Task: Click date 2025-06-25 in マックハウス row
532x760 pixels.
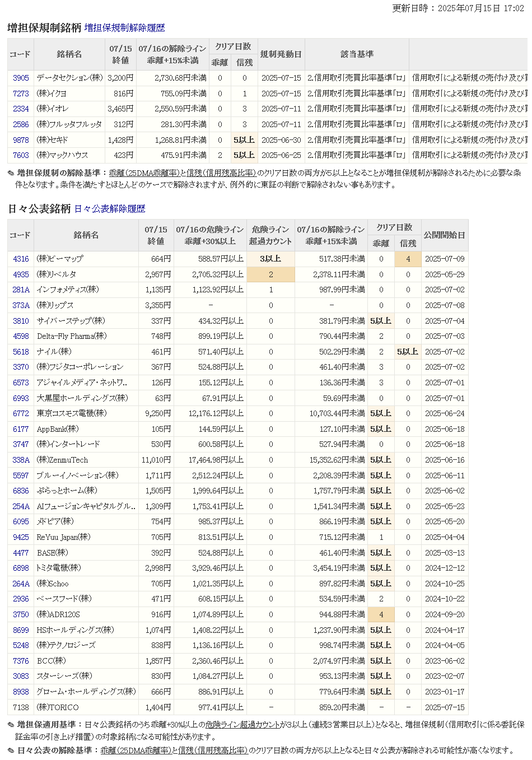Action: pos(281,155)
